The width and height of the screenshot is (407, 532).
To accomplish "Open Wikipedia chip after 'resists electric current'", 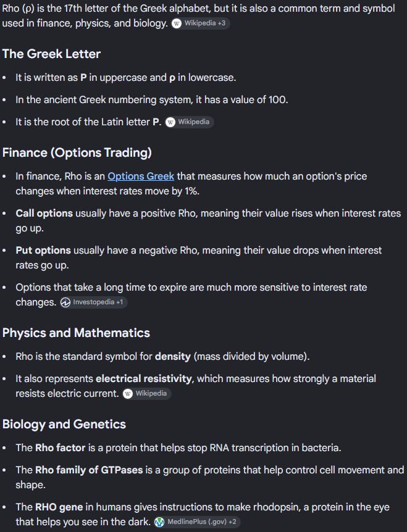I will pos(147,394).
